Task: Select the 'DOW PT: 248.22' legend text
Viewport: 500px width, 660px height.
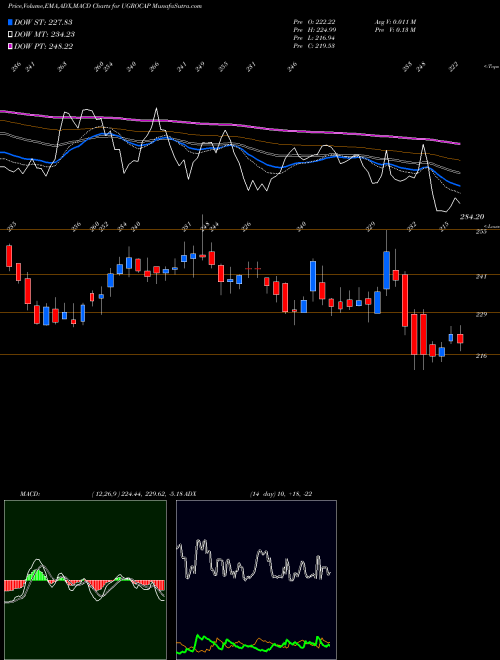Action: click(44, 46)
